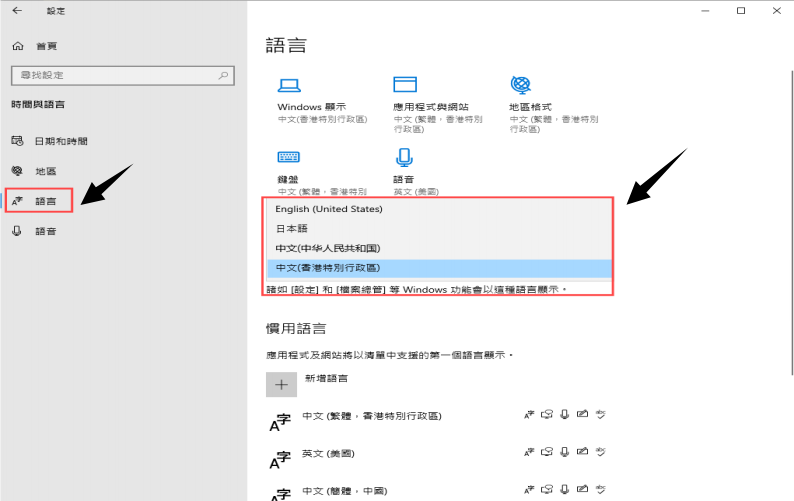Viewport: 794px width, 501px height.
Task: Click display language icon on 中文 (繁體) row
Action: coord(529,415)
